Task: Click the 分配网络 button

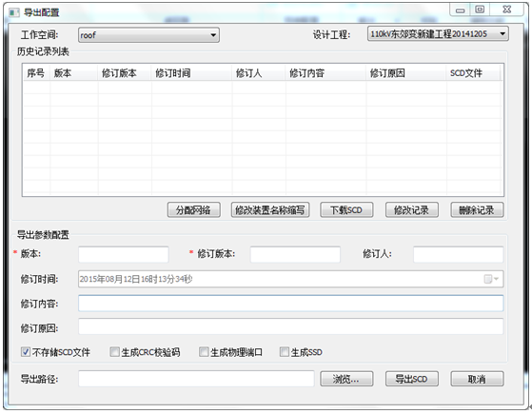Action: point(194,210)
